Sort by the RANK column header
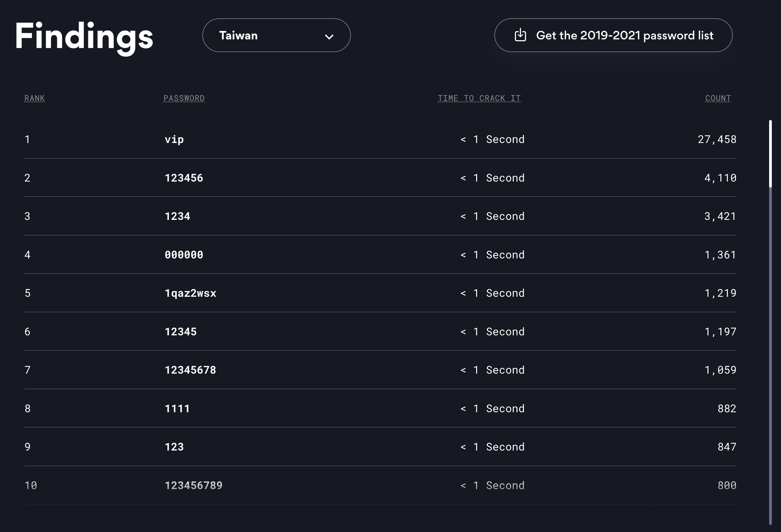781x532 pixels. [34, 98]
